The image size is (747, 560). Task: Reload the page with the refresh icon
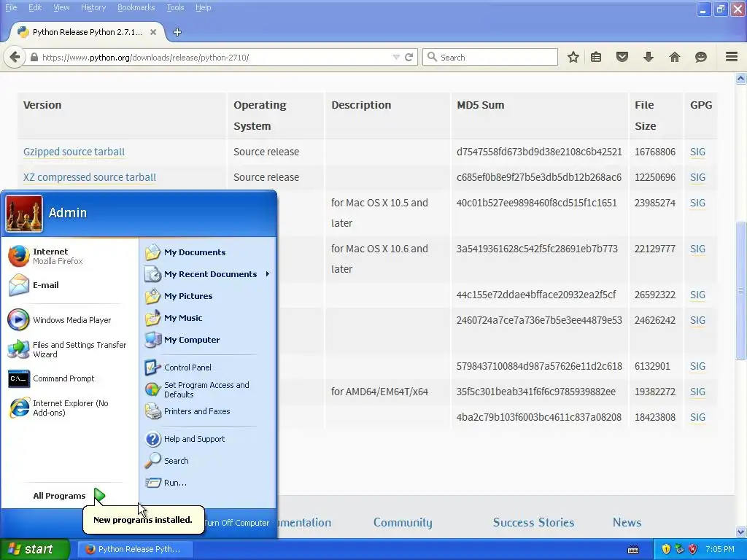409,57
